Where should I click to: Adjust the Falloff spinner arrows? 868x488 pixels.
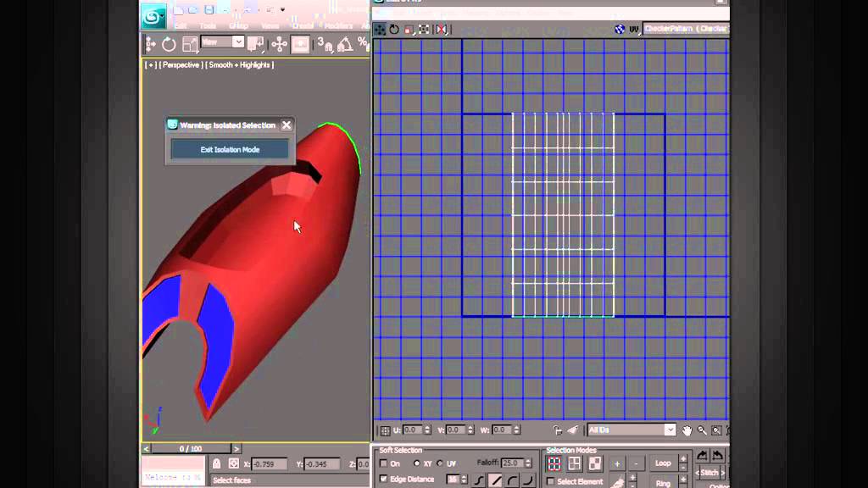(528, 463)
